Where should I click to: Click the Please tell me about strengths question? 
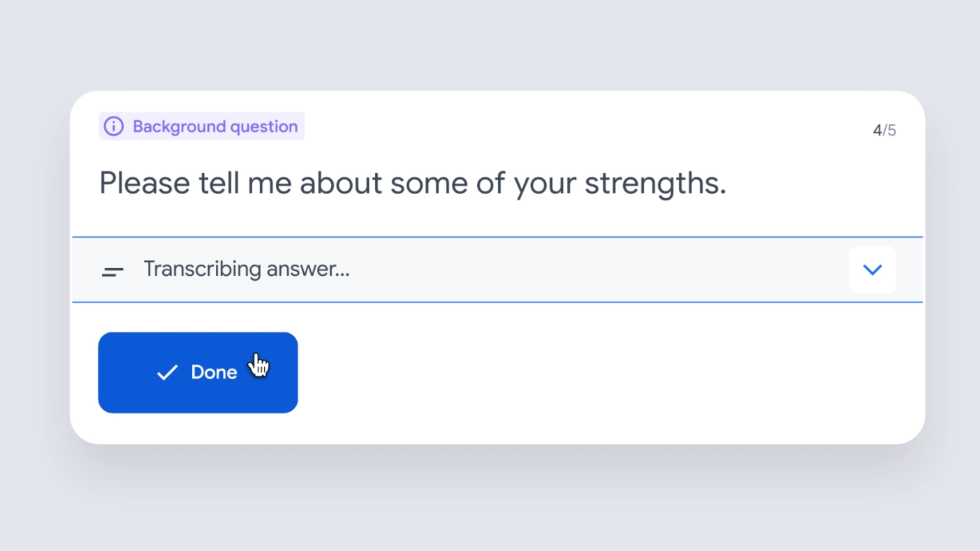coord(412,182)
